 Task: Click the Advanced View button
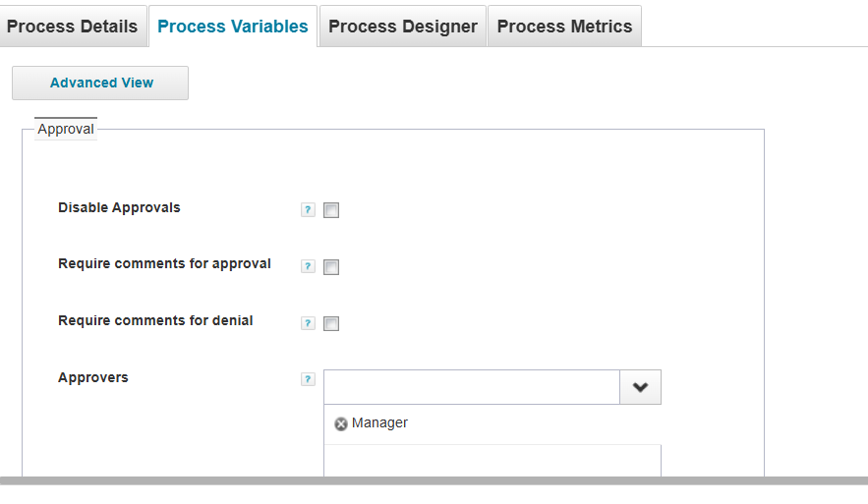100,84
